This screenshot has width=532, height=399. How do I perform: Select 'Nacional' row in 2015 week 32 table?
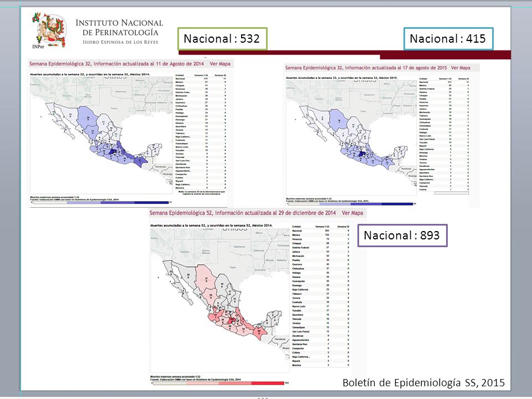444,82
